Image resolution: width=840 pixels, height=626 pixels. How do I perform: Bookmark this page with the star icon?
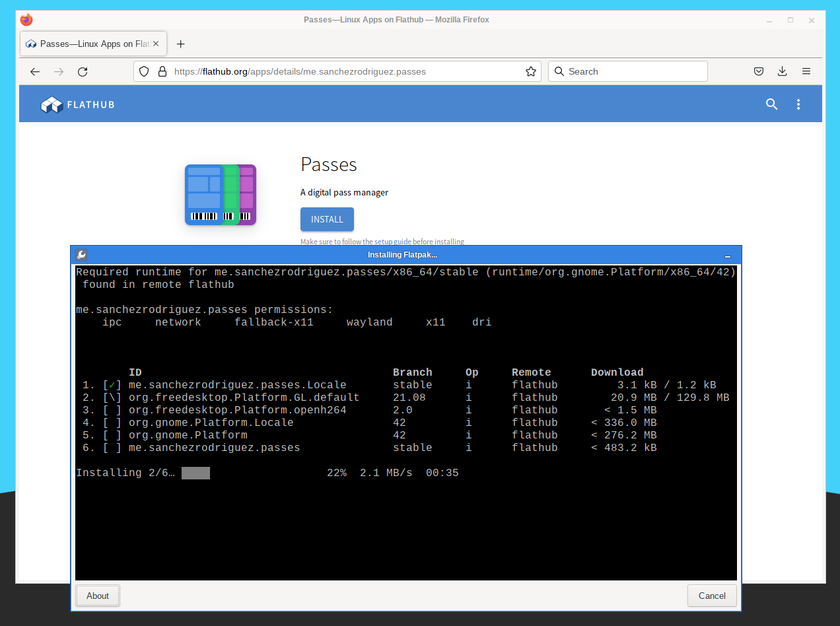[531, 71]
